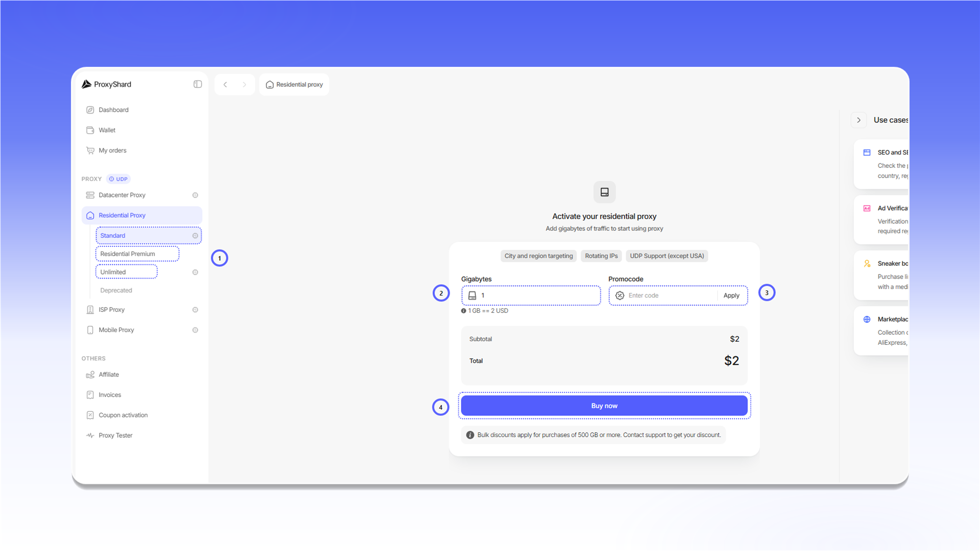Open the Ad Verification use case card
This screenshot has width=980, height=551.
(881, 220)
